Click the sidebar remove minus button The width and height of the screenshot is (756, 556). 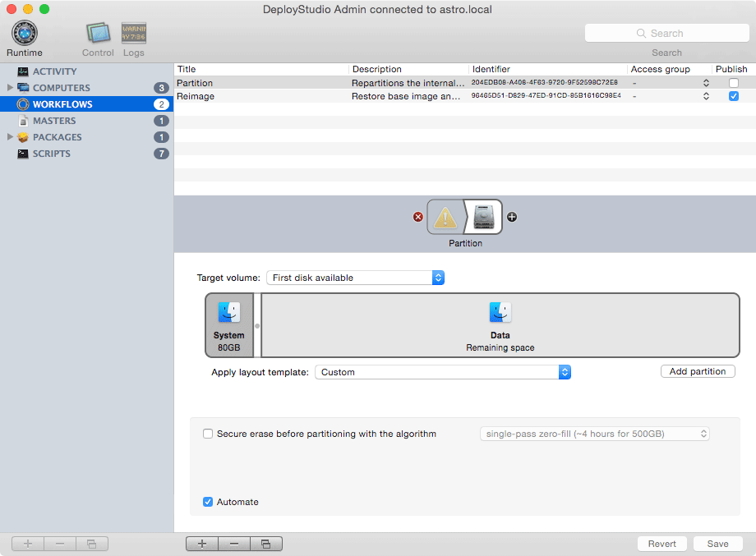[60, 544]
